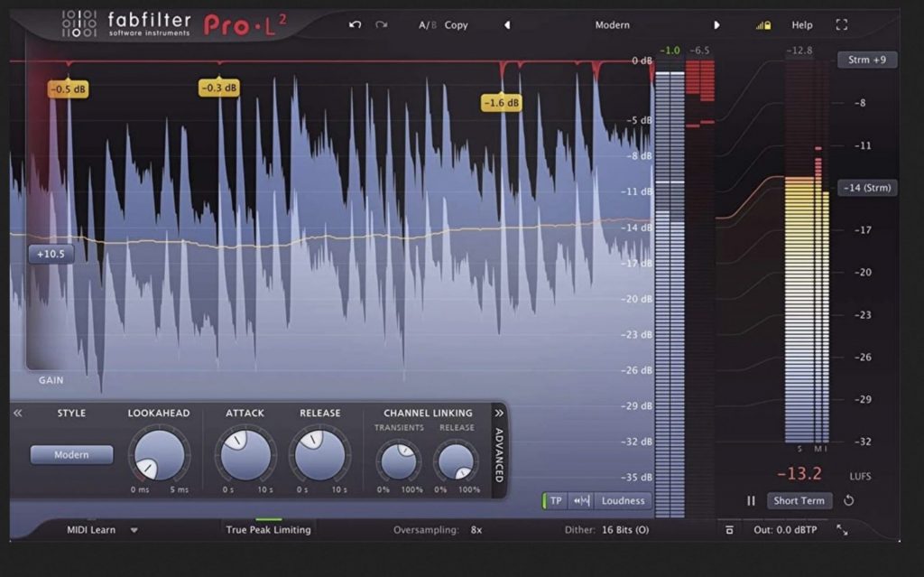Redo the last undone change

(382, 24)
